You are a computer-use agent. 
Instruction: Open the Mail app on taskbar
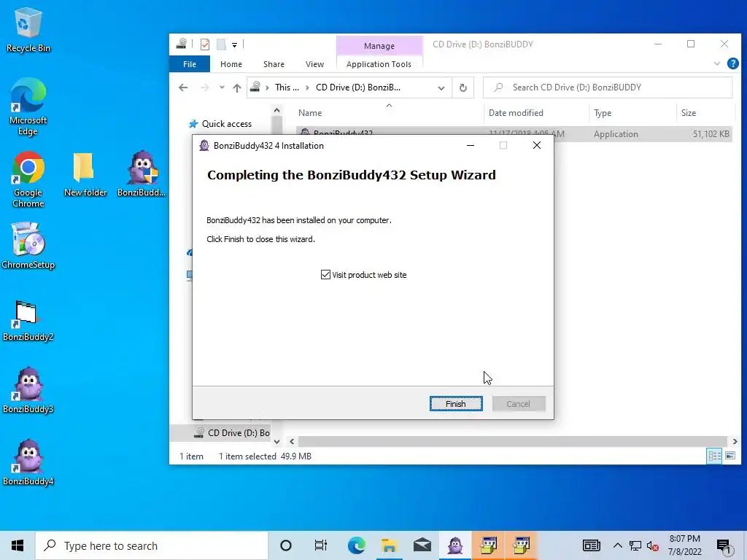click(x=422, y=545)
